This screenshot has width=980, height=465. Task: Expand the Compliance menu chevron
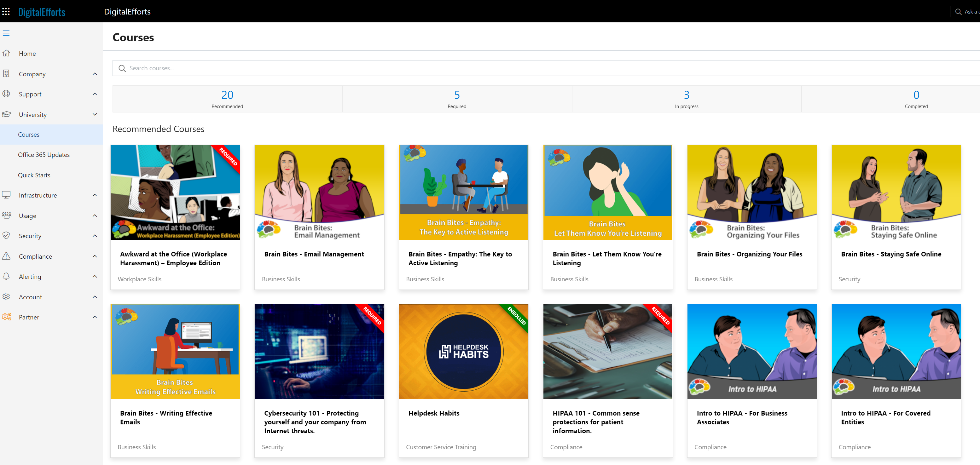[x=95, y=256]
